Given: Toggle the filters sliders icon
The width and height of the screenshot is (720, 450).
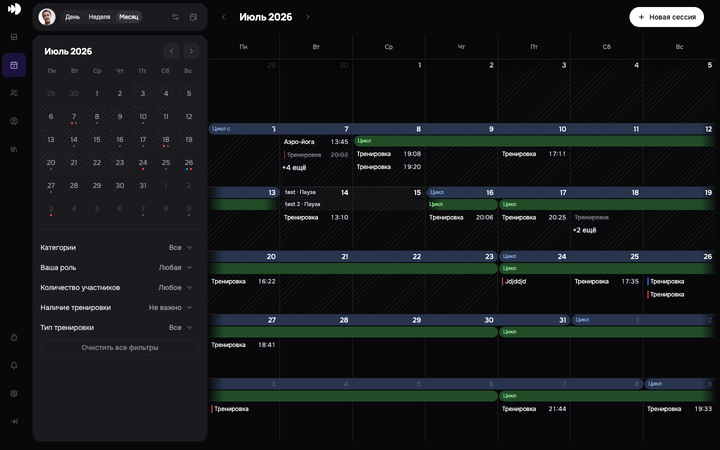Looking at the screenshot, I should point(175,17).
